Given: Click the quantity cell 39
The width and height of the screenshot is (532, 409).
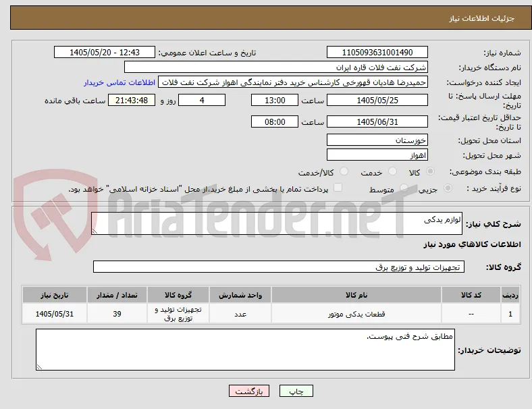Looking at the screenshot, I should (x=117, y=314).
